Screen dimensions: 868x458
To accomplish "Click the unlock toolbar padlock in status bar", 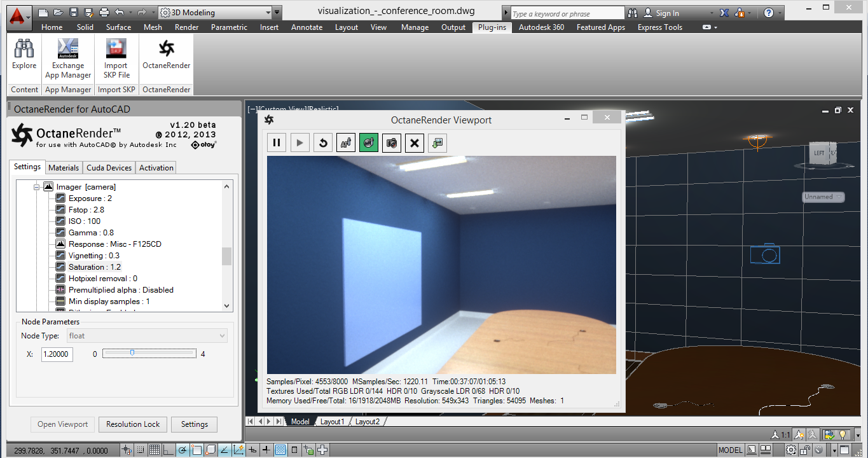I will click(805, 450).
